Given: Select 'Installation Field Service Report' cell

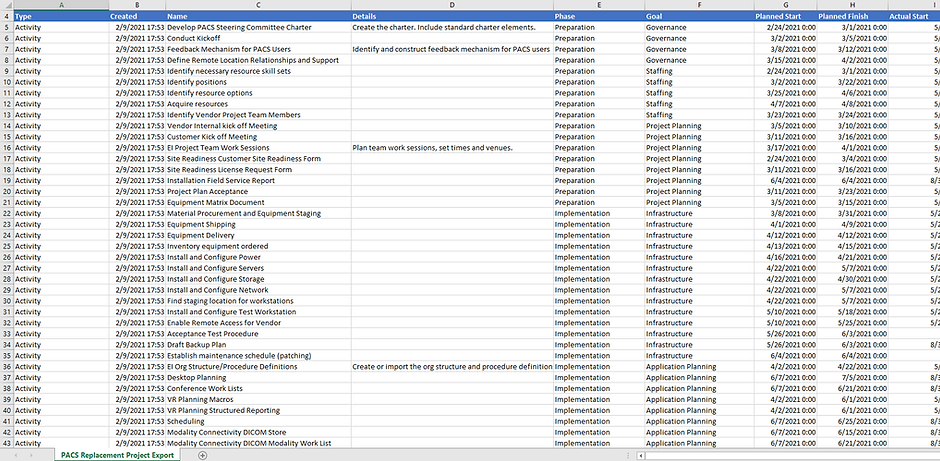Looking at the screenshot, I should click(258, 180).
